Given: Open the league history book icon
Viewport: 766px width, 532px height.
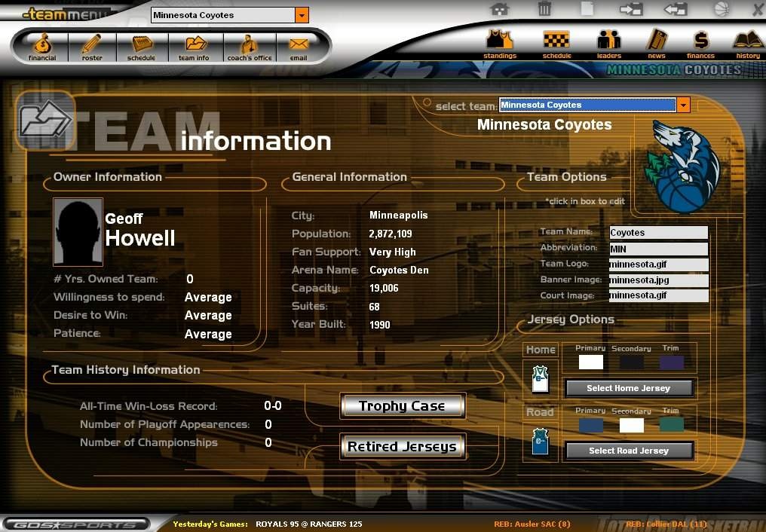Looking at the screenshot, I should pyautogui.click(x=747, y=42).
